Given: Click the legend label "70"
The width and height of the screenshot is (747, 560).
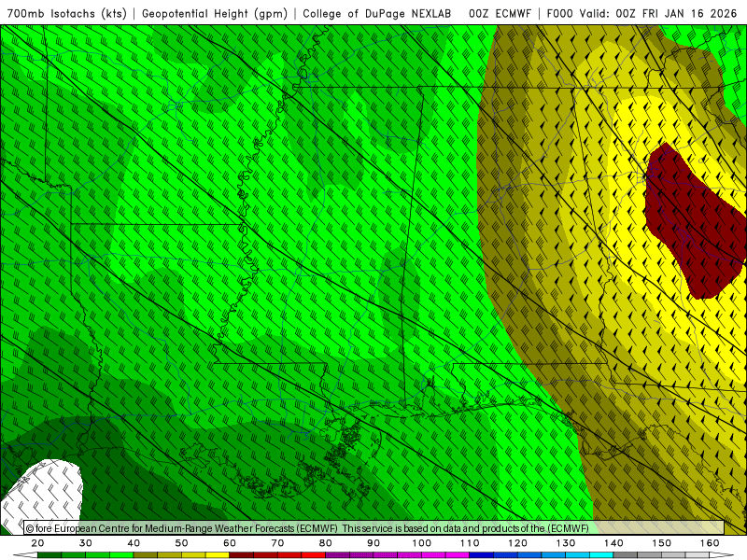Looking at the screenshot, I should [277, 543].
